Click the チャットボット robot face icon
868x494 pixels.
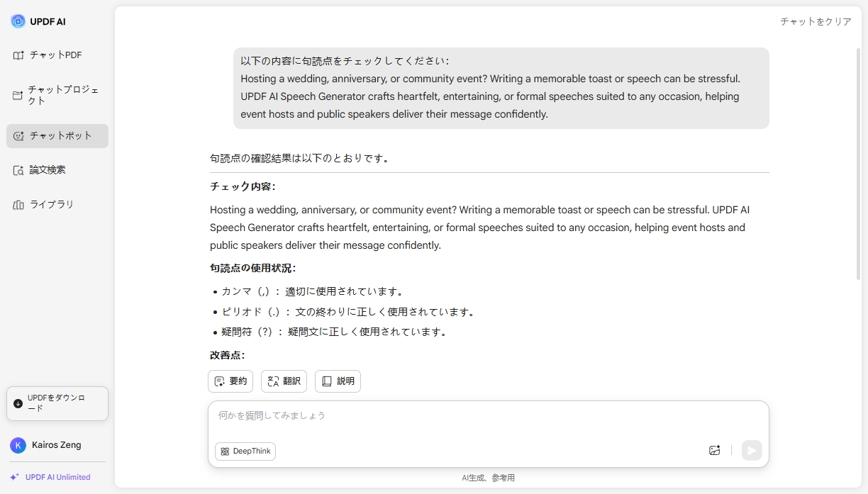[18, 136]
